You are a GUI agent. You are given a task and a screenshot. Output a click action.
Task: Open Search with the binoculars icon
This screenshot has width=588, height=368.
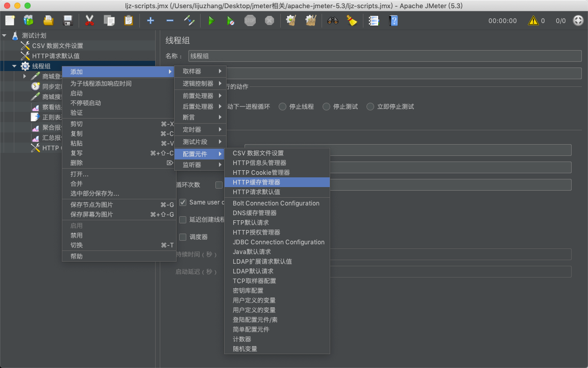[x=333, y=20]
